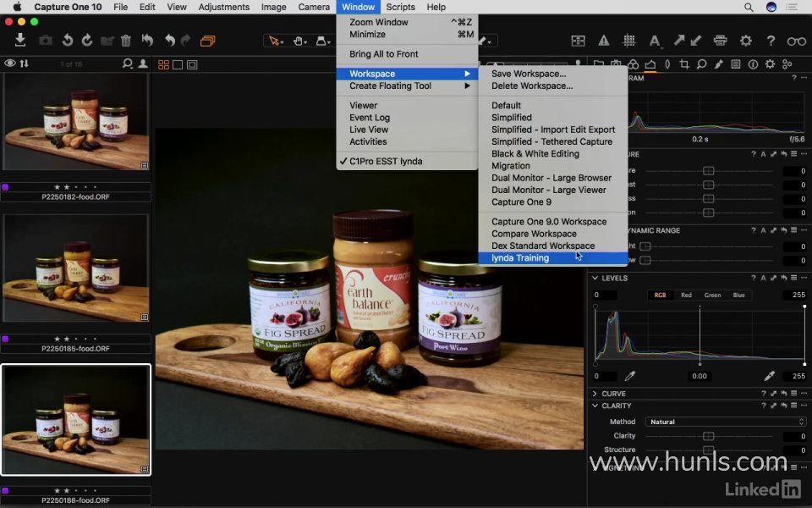Toggle the browser eye visibility icon
The image size is (812, 508).
click(x=10, y=63)
